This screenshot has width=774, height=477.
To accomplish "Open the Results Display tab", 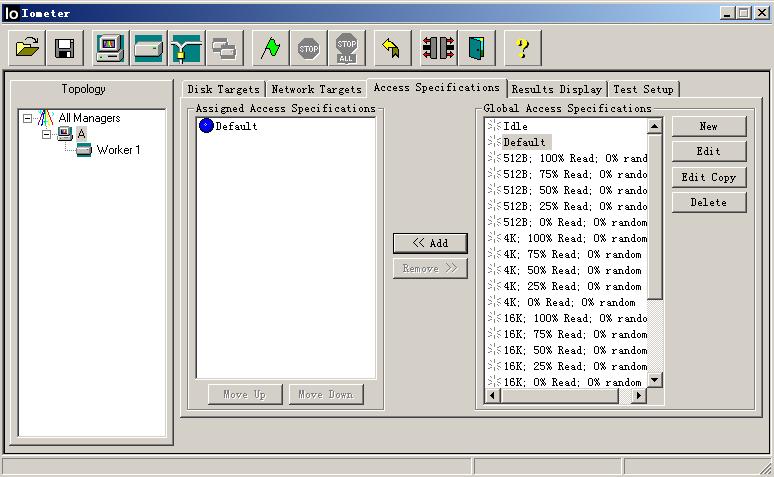I will pyautogui.click(x=557, y=89).
